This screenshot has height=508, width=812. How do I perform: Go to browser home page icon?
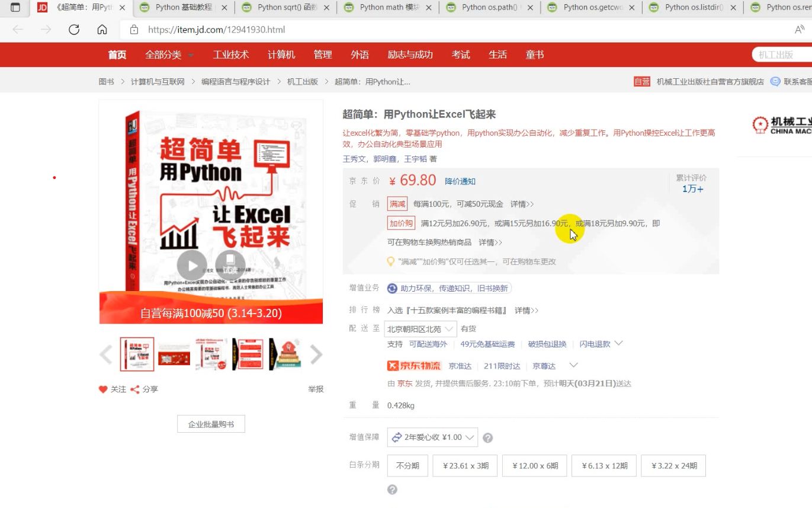pos(102,30)
